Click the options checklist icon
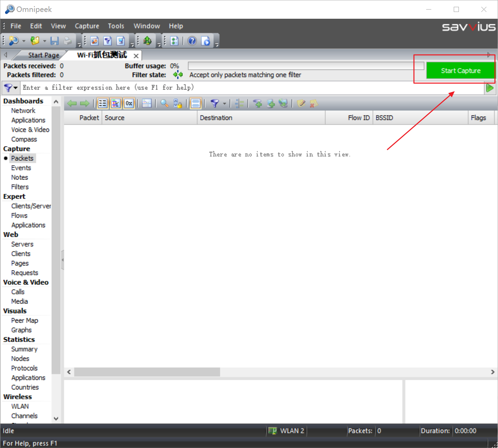Image resolution: width=498 pixels, height=448 pixels. coord(174,41)
